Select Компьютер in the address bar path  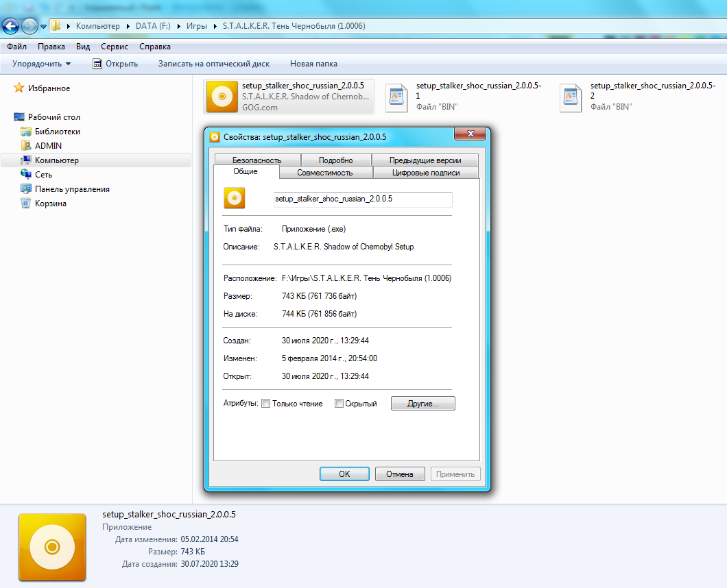[98, 26]
